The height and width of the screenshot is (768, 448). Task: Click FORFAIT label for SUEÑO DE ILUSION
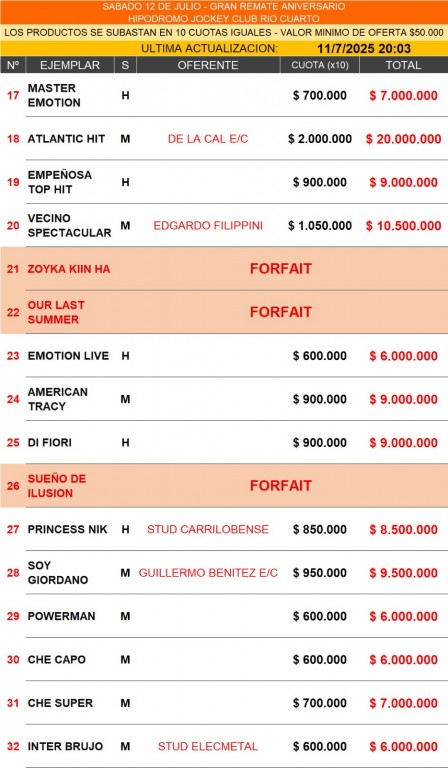coord(281,486)
